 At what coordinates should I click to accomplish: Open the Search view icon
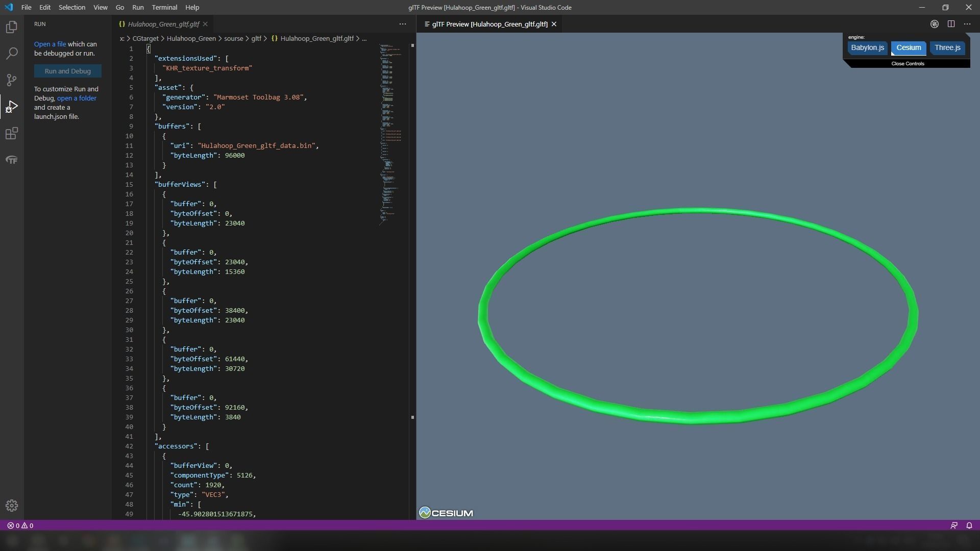11,54
